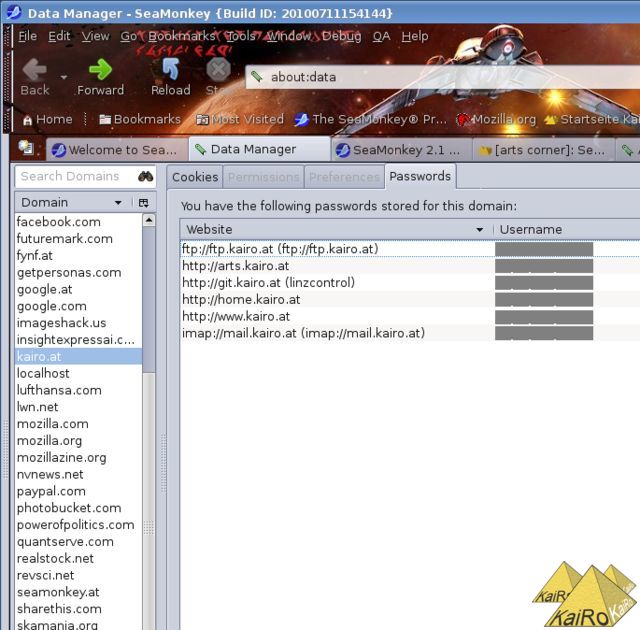Switch to Welcome to SeaMonkey tab
The width and height of the screenshot is (640, 630).
[117, 150]
